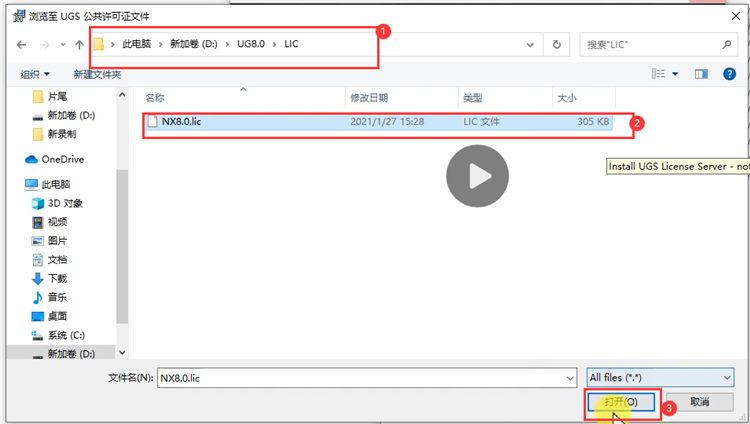Open 桌面 in navigation pane

point(57,316)
